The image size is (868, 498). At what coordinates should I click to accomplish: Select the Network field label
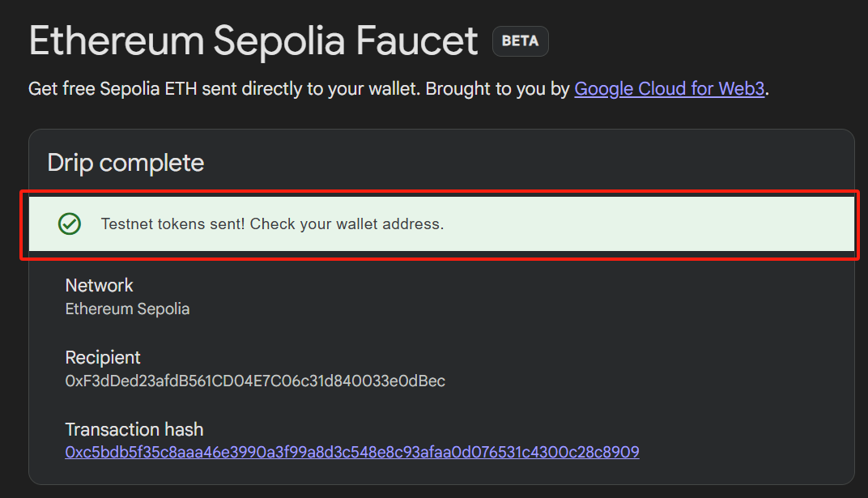click(x=99, y=285)
